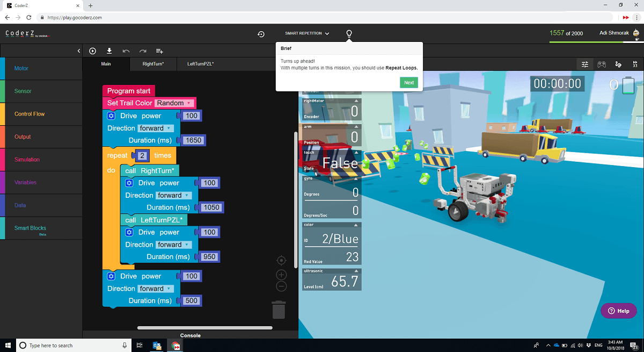644x352 pixels.
Task: Open the hints lightbulb icon
Action: click(349, 34)
